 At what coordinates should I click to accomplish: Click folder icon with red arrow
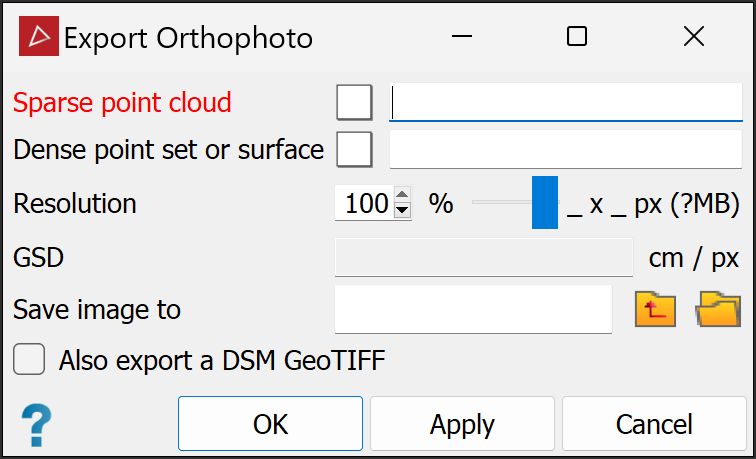click(x=656, y=309)
